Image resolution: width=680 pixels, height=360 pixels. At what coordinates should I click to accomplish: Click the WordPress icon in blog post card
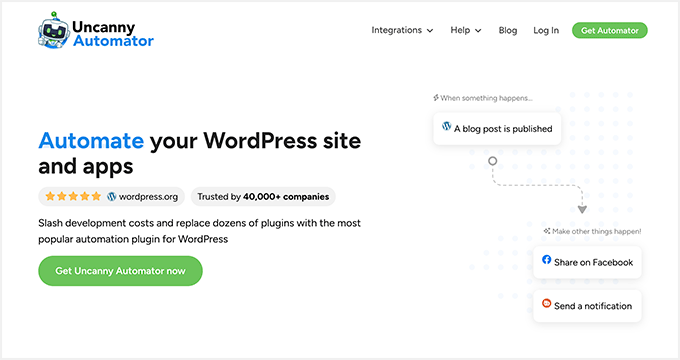pyautogui.click(x=447, y=126)
